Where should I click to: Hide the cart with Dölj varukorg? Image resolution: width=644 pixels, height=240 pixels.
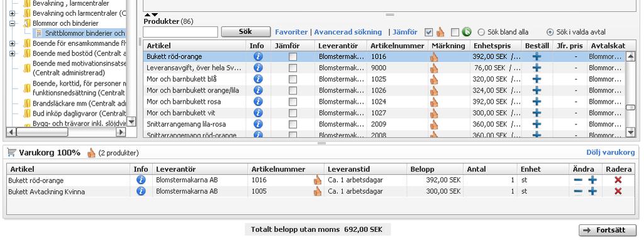pyautogui.click(x=610, y=153)
